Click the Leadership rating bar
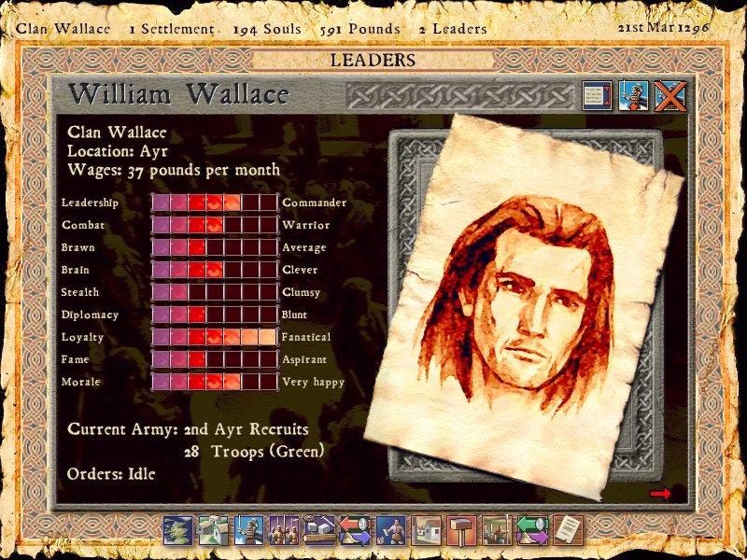This screenshot has height=560, width=747. pyautogui.click(x=215, y=203)
